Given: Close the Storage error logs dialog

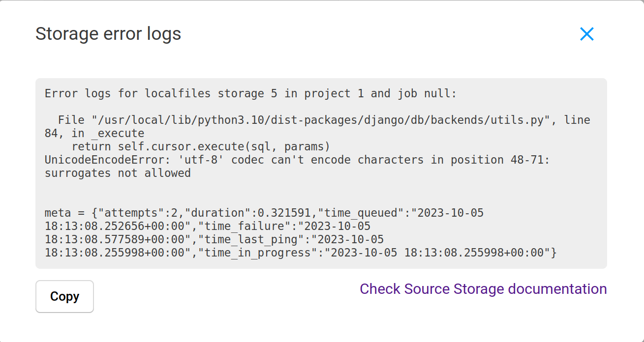Looking at the screenshot, I should pos(586,34).
